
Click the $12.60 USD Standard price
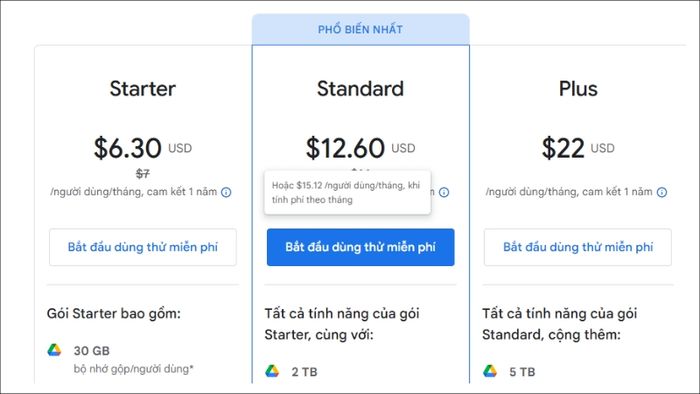(360, 148)
